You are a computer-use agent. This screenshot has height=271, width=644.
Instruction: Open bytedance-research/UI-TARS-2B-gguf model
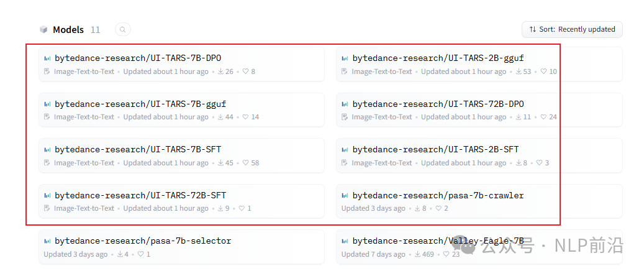[479, 64]
